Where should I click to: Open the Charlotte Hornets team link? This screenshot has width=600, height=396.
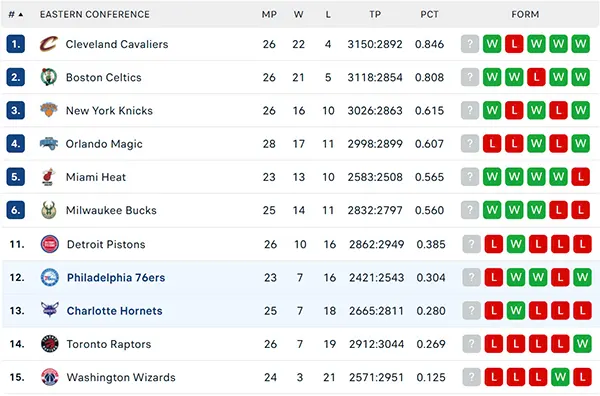[x=114, y=311]
